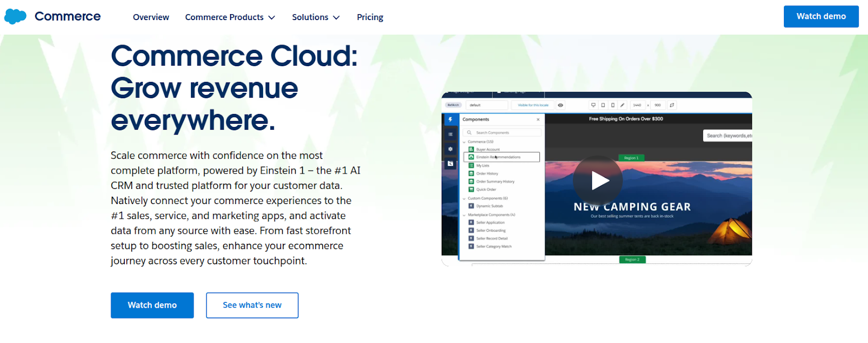The image size is (868, 343).
Task: Select the Einstein Recommendations component
Action: tap(502, 157)
